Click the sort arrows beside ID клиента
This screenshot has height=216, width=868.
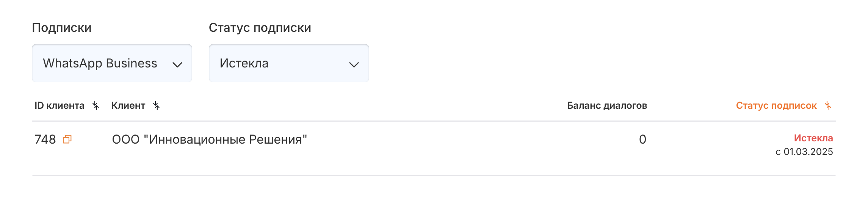(96, 106)
